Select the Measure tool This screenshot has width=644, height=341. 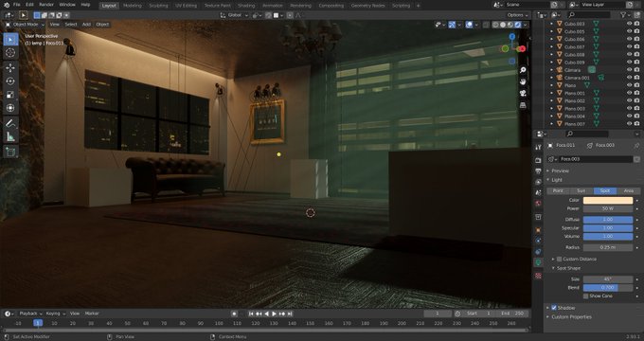click(x=10, y=136)
